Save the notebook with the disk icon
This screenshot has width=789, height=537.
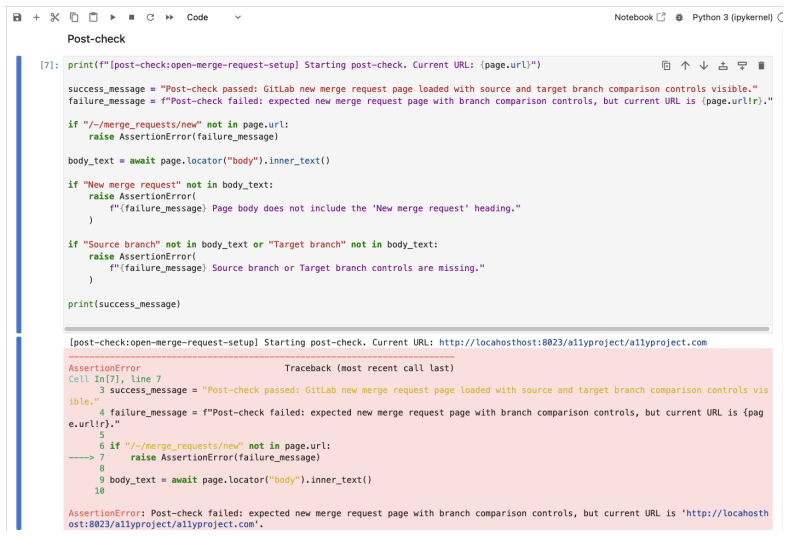(17, 17)
